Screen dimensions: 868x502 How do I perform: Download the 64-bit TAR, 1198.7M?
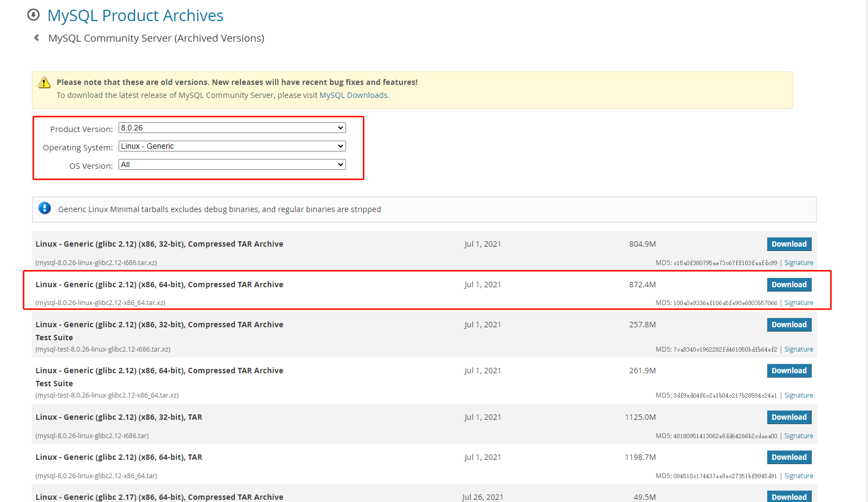tap(789, 457)
